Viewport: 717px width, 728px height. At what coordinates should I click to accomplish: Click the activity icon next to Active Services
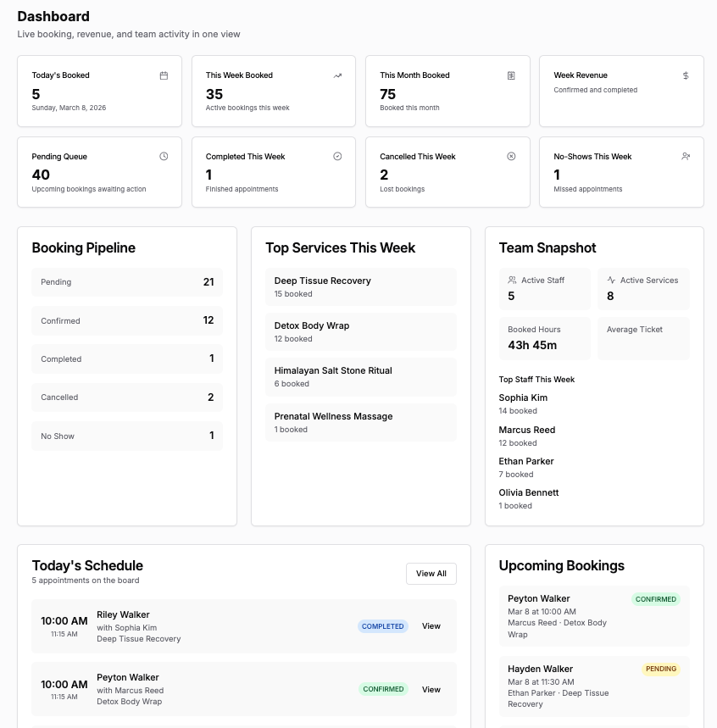click(x=610, y=280)
